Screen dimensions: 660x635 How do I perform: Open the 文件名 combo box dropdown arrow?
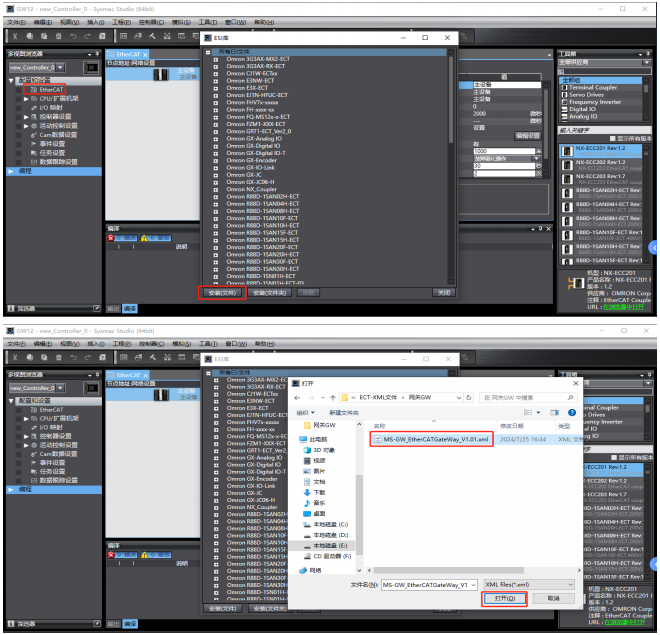point(474,585)
